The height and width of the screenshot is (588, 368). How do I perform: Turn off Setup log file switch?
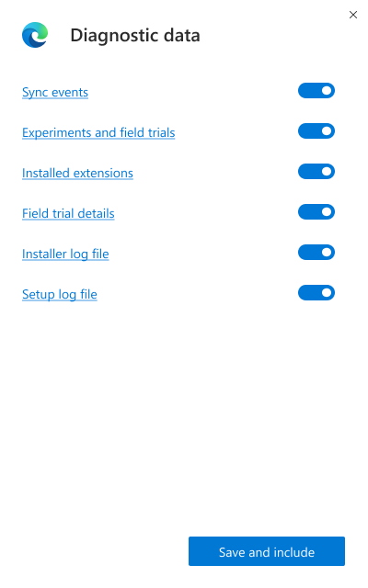click(316, 293)
